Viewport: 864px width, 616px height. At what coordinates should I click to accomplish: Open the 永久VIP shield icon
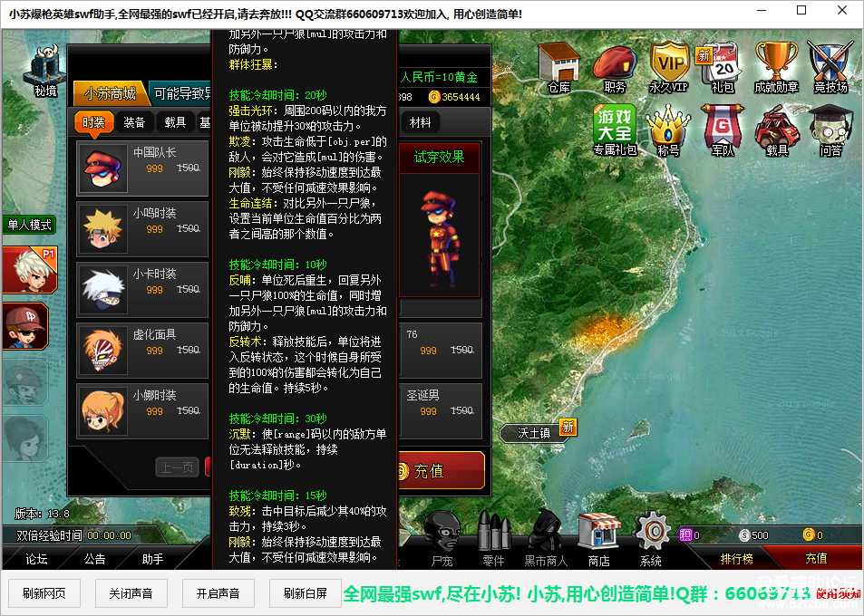[669, 67]
